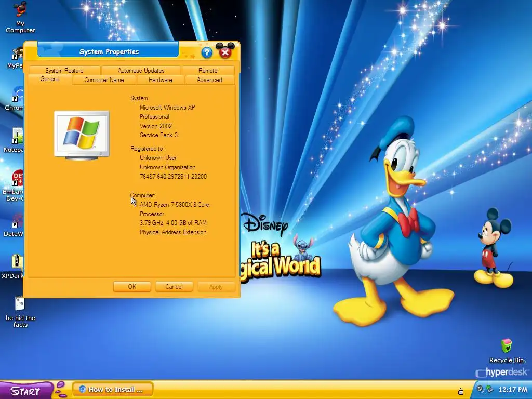The image size is (532, 399).
Task: Click the 'Version 2002' text
Action: pos(156,126)
